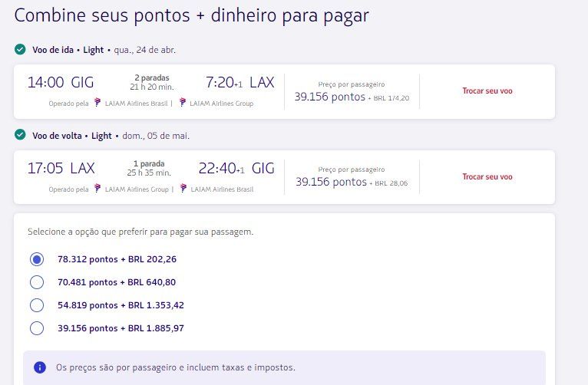Select the 78.312 pontos + BRL 202,26 option

pyautogui.click(x=36, y=259)
